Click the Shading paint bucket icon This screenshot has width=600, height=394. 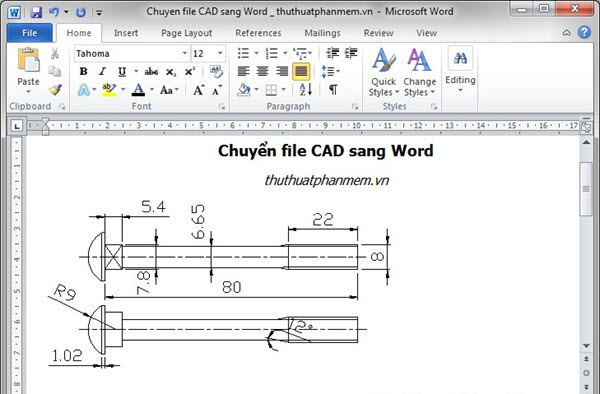[244, 90]
